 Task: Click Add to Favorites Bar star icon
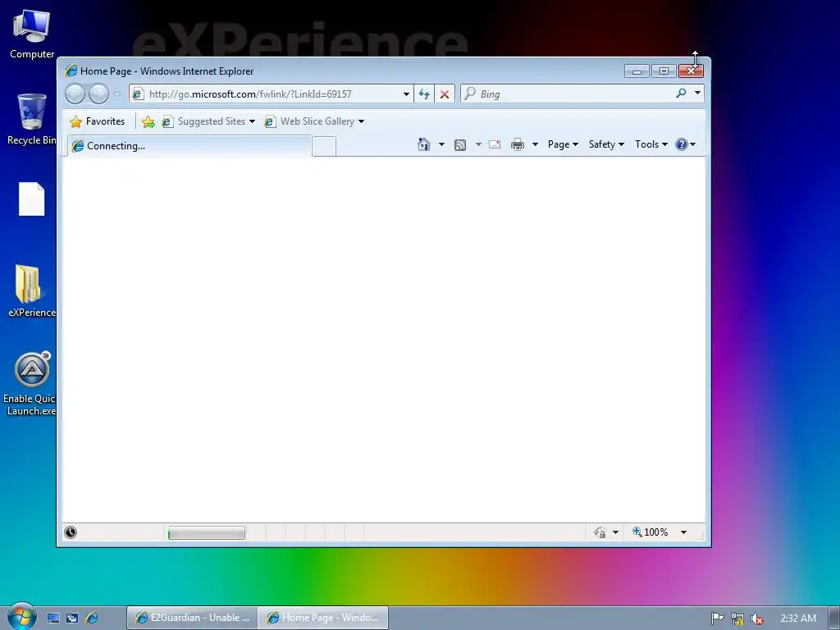pos(148,122)
